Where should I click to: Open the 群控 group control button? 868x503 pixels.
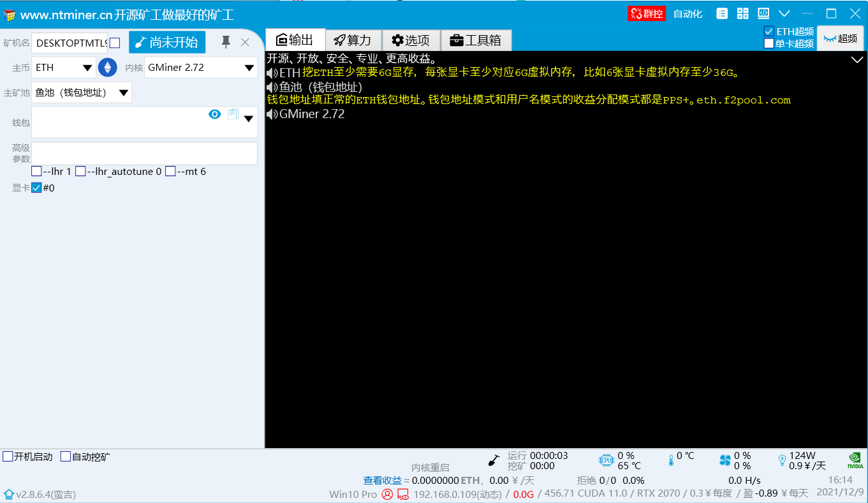point(646,13)
